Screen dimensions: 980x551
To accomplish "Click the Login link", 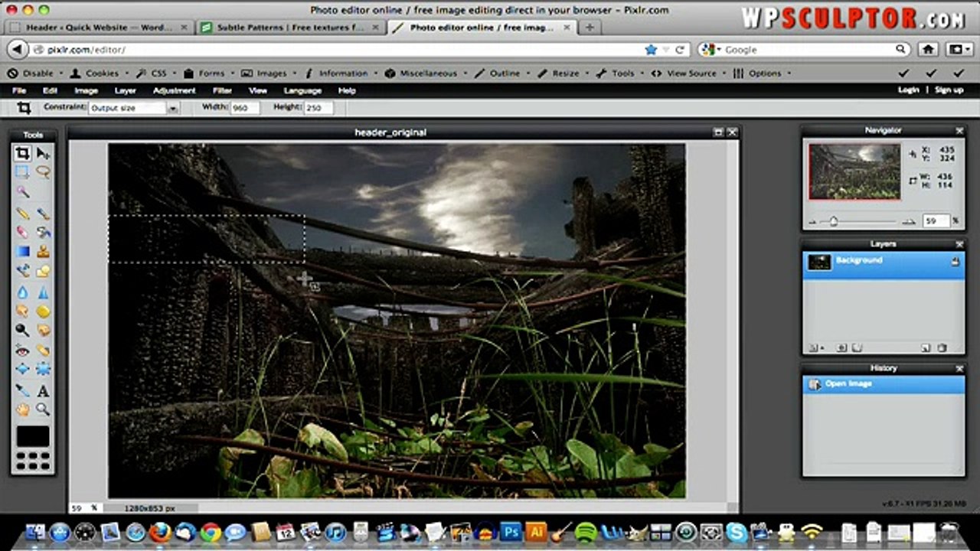I will pyautogui.click(x=908, y=90).
